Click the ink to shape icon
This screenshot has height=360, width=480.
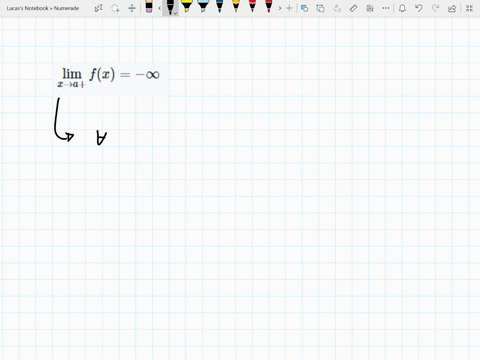click(x=320, y=8)
